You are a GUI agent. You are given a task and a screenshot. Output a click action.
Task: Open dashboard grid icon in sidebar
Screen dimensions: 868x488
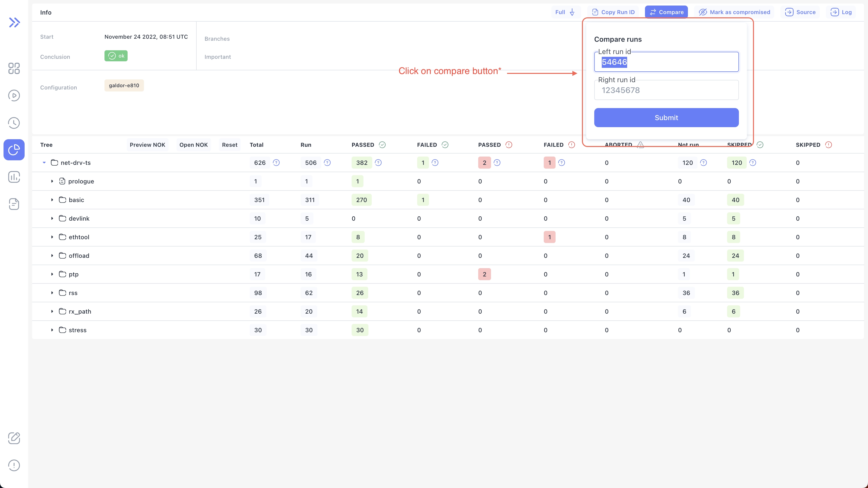click(14, 68)
